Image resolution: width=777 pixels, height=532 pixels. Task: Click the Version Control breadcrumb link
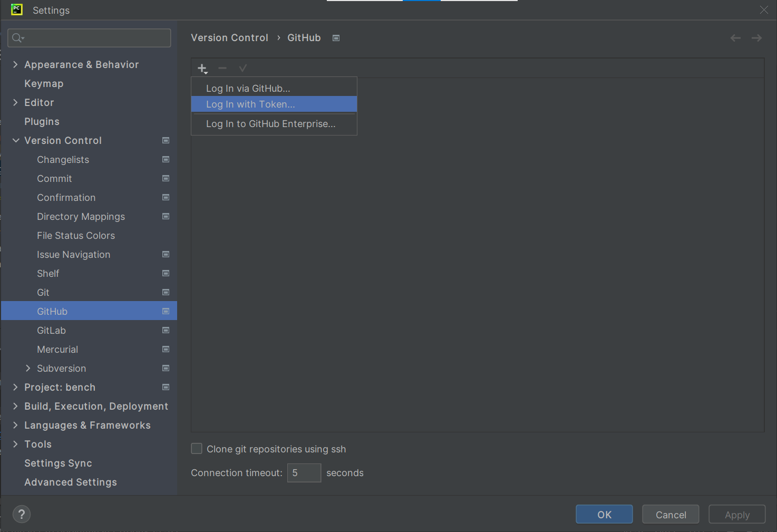point(229,38)
